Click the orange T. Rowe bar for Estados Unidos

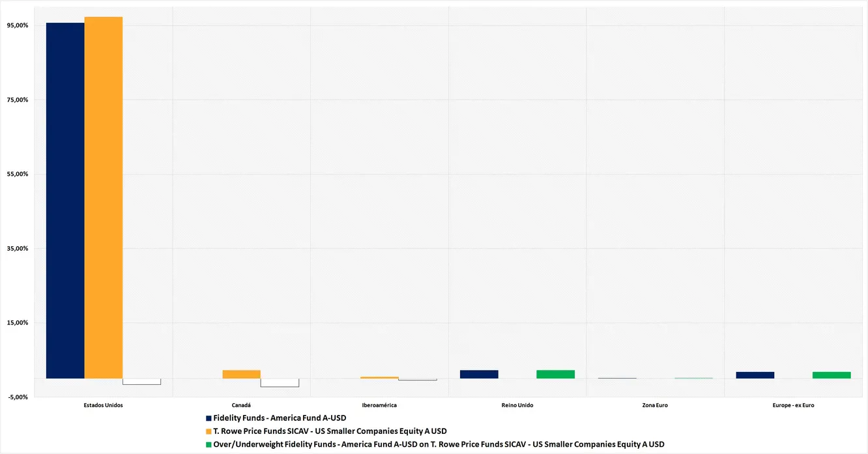click(104, 197)
